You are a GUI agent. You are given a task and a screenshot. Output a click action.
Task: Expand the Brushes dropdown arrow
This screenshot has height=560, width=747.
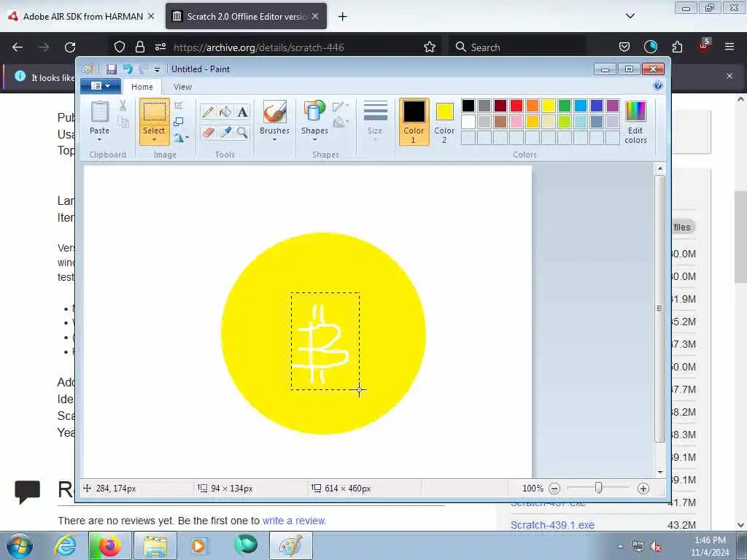tap(274, 140)
